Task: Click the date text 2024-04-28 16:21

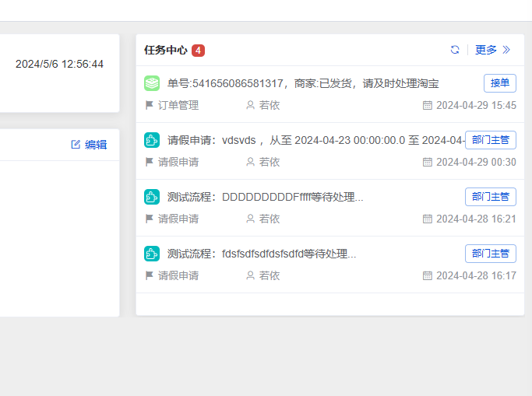Action: [477, 219]
